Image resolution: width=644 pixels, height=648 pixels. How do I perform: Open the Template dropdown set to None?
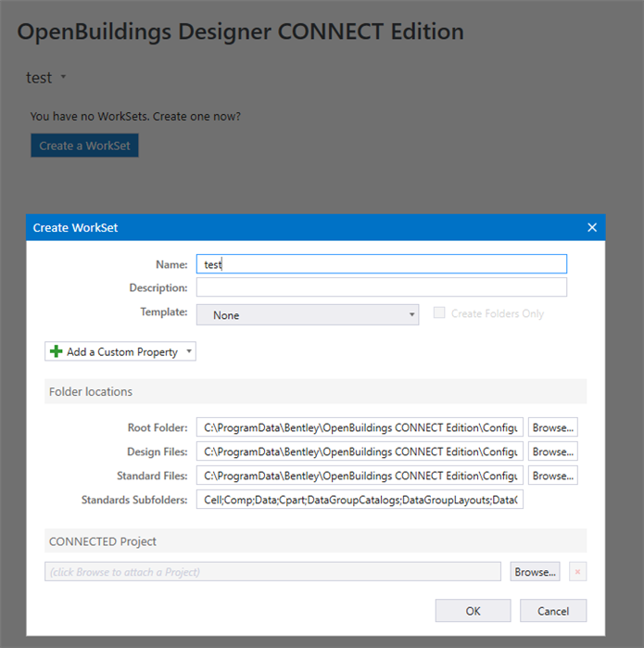(308, 315)
